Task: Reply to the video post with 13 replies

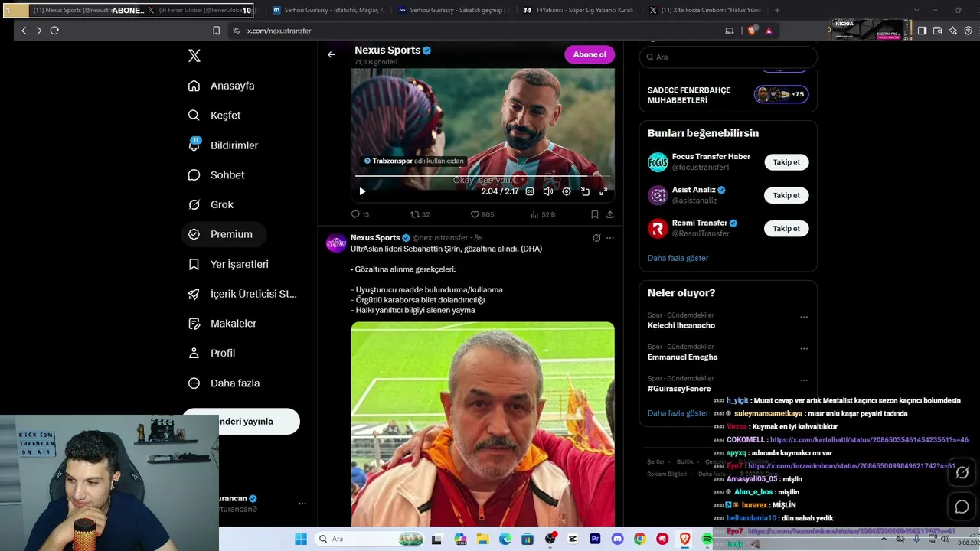Action: tap(360, 215)
